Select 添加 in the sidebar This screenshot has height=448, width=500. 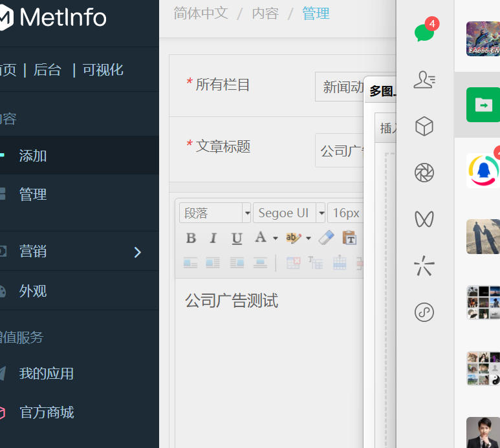pos(33,156)
